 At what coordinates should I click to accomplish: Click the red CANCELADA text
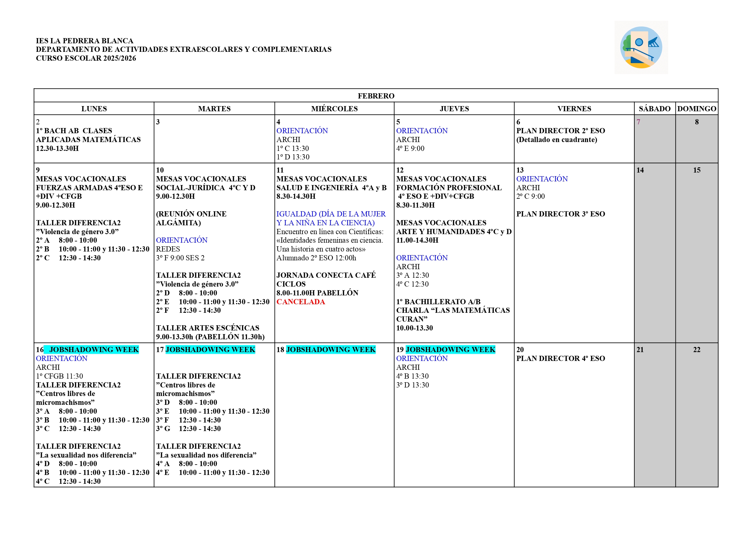point(301,302)
